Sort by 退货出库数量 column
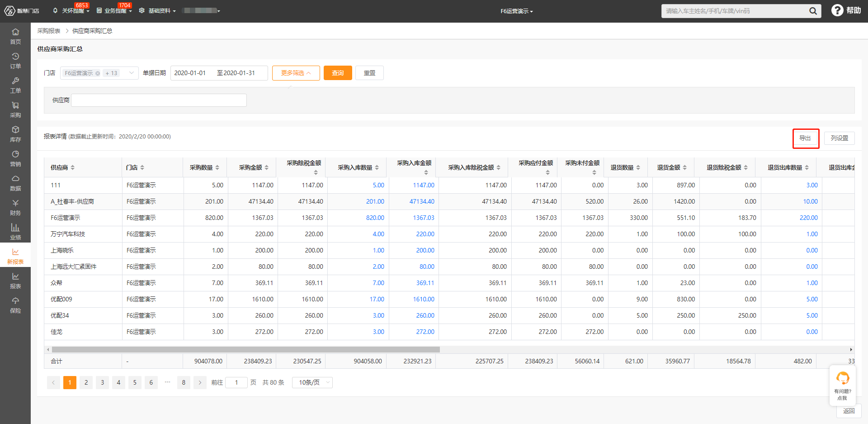Image resolution: width=868 pixels, height=424 pixels. (807, 167)
